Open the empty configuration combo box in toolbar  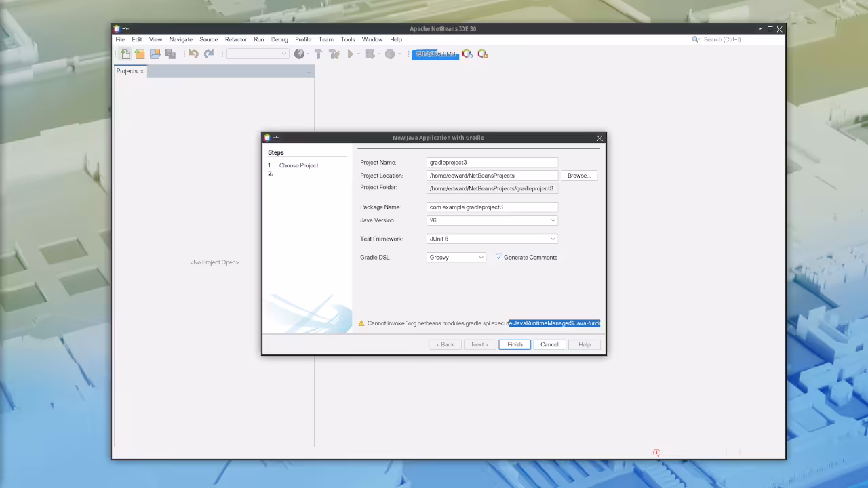point(258,54)
